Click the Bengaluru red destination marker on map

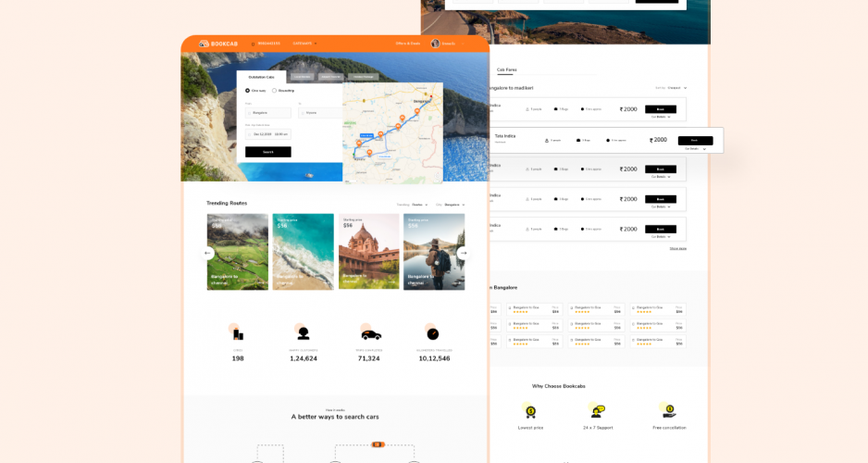coord(431,97)
